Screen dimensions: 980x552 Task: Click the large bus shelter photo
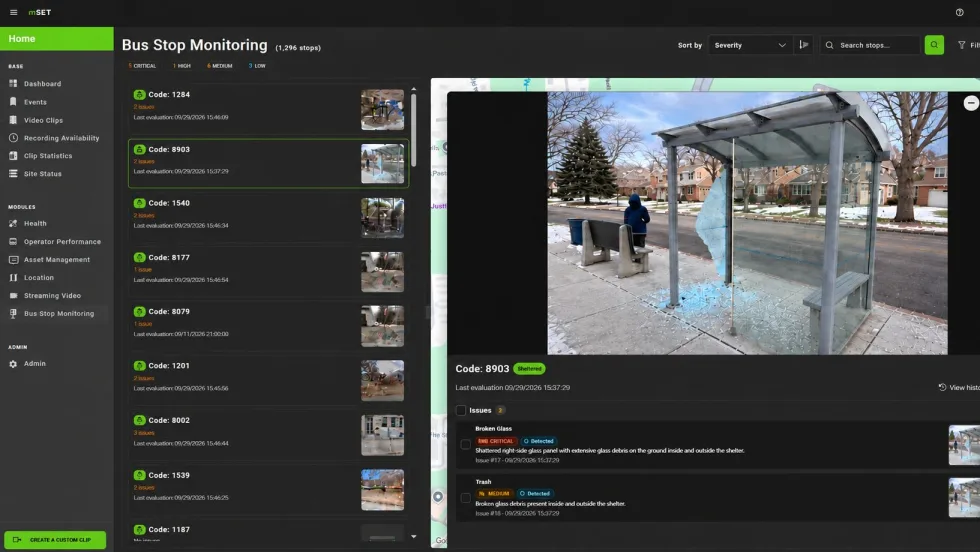[748, 223]
